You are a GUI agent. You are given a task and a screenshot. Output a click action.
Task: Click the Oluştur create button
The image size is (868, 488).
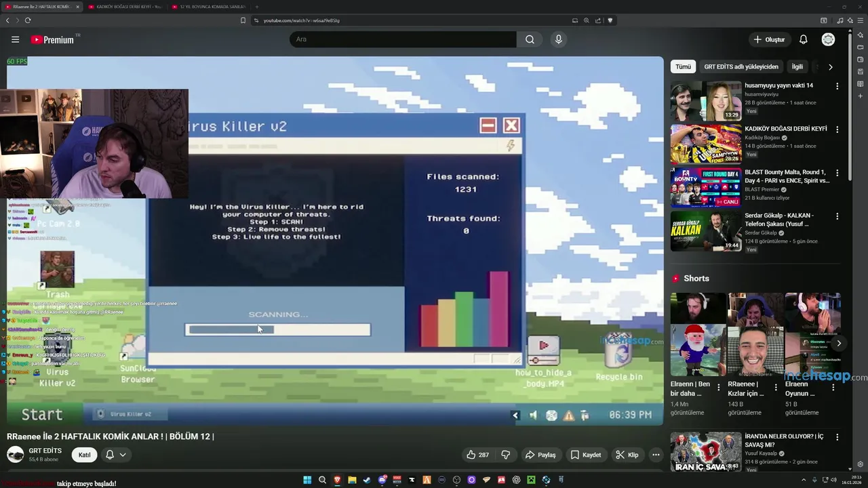(769, 39)
